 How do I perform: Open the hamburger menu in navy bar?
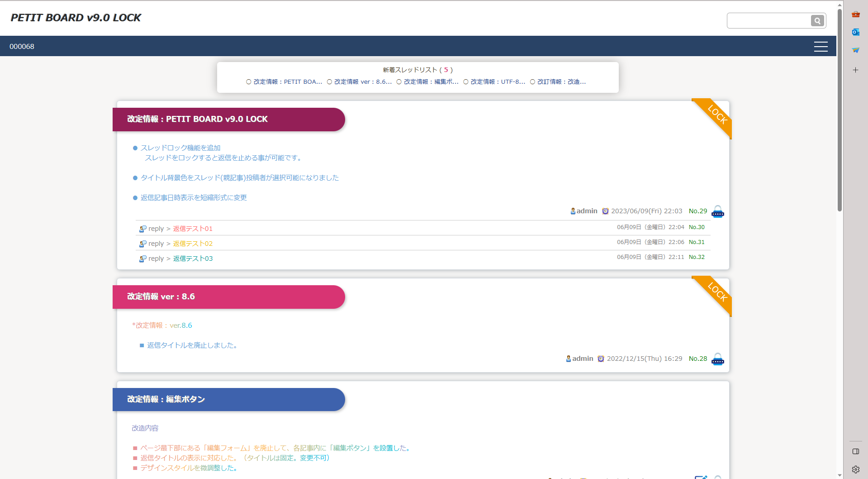[x=821, y=47]
